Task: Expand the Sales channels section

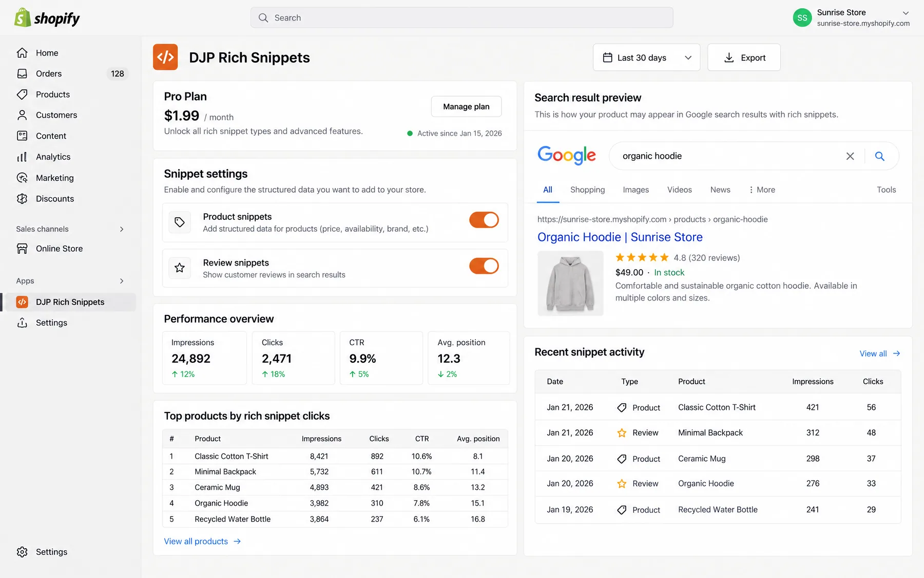Action: (x=122, y=229)
